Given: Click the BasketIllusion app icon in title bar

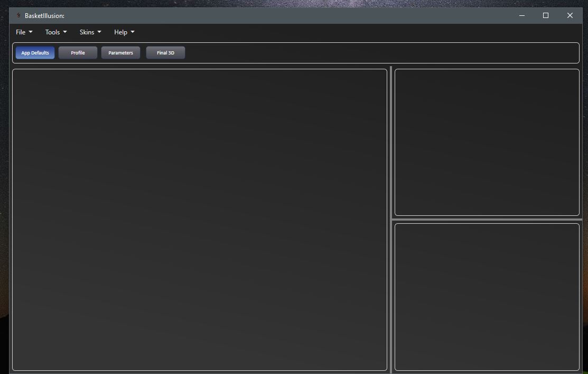Looking at the screenshot, I should tap(18, 16).
